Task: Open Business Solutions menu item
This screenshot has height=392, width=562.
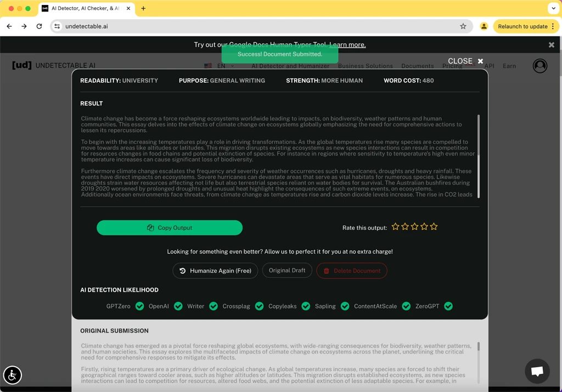Action: (x=365, y=66)
